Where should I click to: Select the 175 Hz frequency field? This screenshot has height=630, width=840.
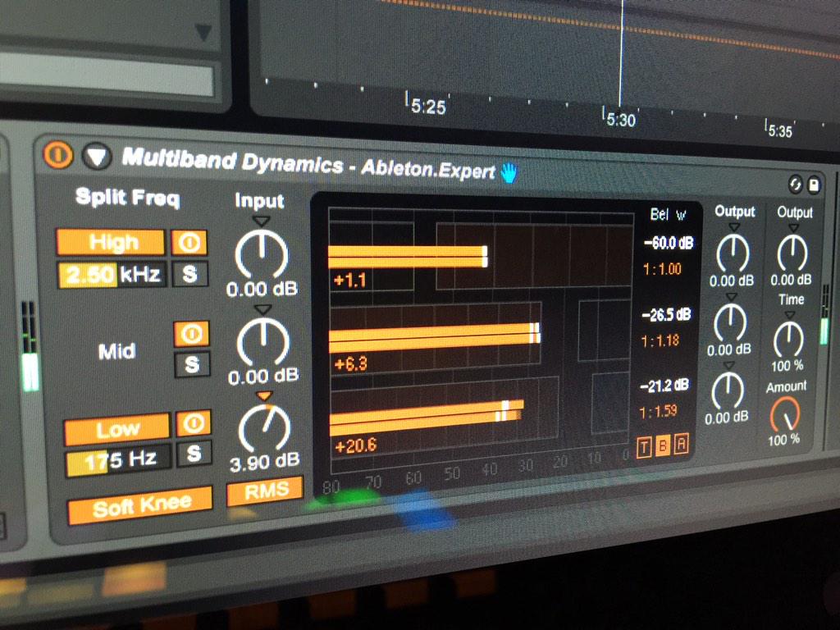click(119, 460)
